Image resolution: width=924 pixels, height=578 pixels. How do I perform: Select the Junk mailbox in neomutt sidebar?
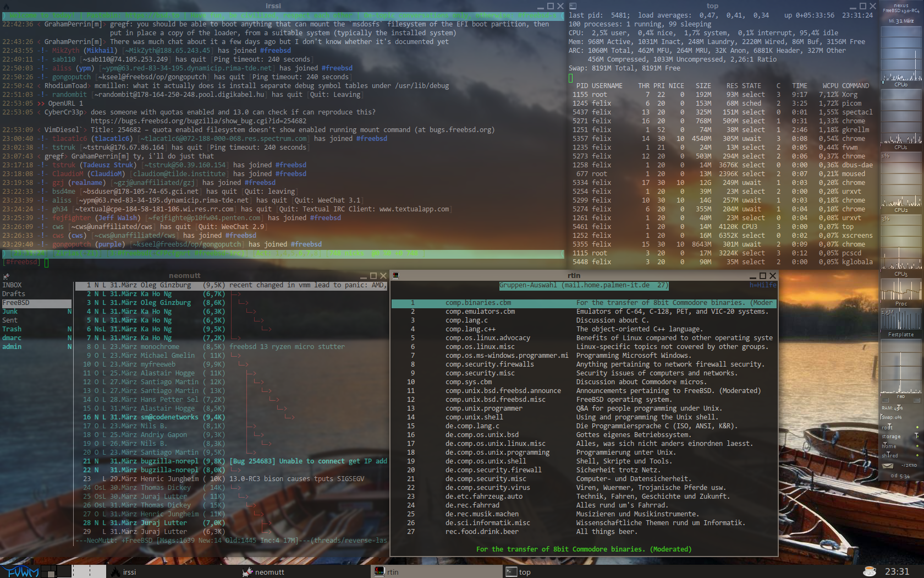pyautogui.click(x=37, y=312)
